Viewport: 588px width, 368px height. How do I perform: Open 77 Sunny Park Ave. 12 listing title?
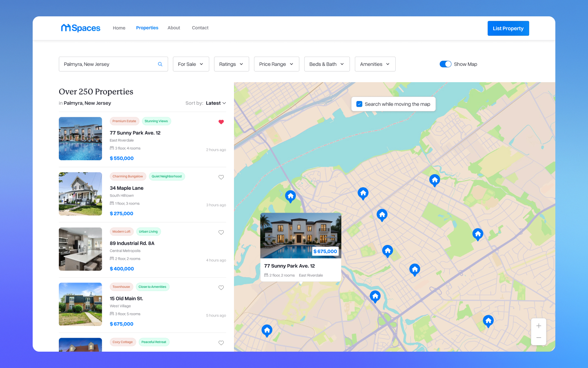click(135, 133)
